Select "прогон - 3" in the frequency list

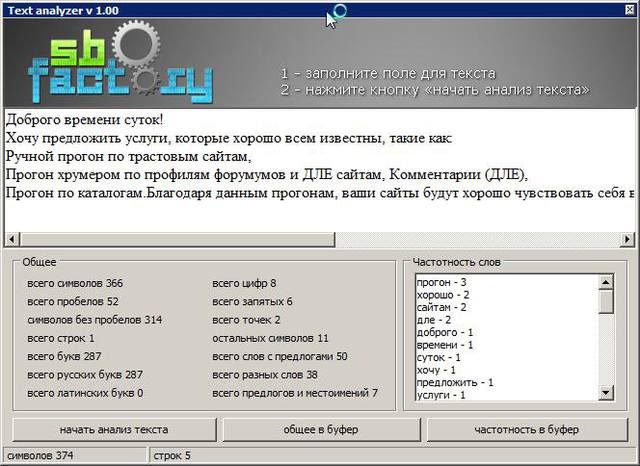pos(442,283)
